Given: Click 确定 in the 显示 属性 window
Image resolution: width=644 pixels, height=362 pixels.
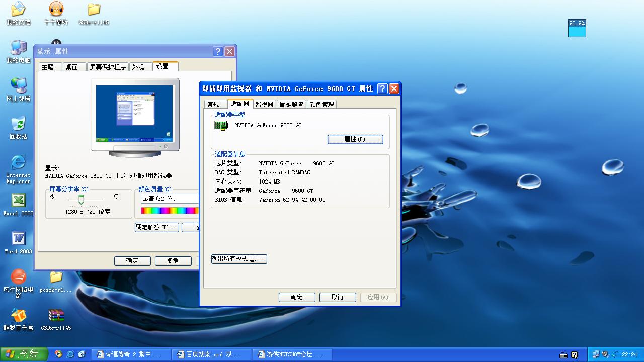Looking at the screenshot, I should 132,261.
